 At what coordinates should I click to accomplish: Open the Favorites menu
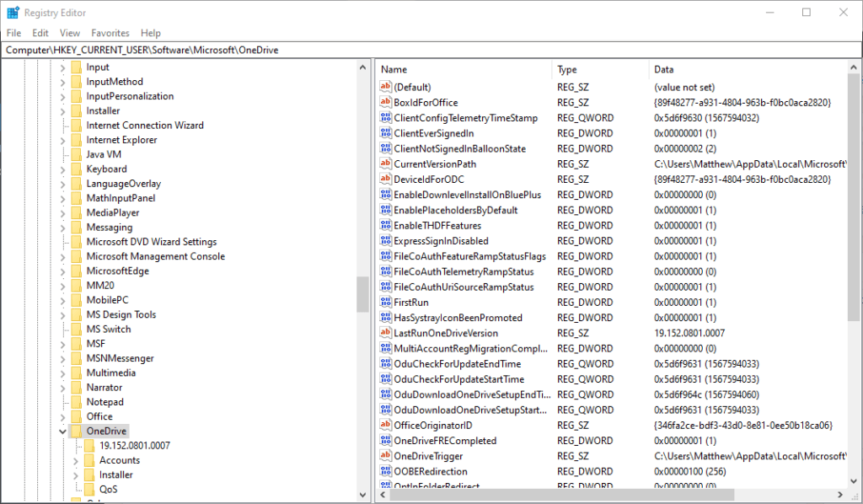click(x=110, y=33)
